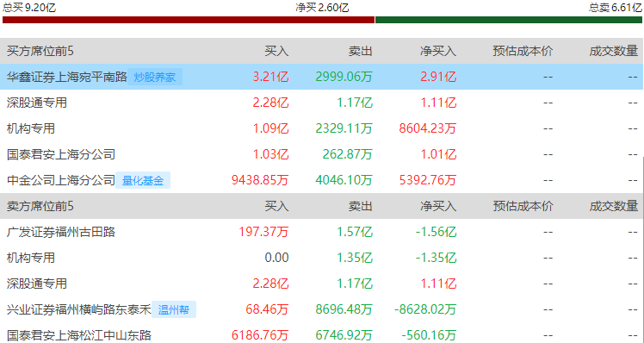This screenshot has width=644, height=343.
Task: Click the 量化基金 tag badge
Action: pos(143,180)
